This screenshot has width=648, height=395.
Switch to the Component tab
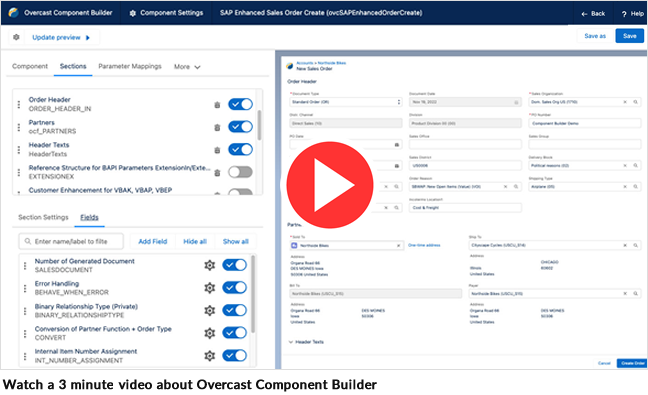tap(30, 66)
